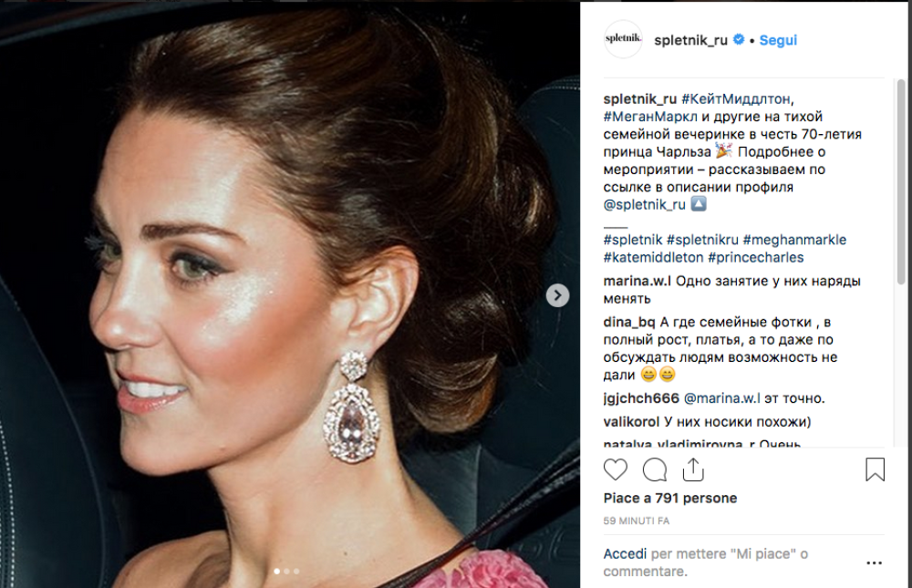Follow account via Segui link

778,40
